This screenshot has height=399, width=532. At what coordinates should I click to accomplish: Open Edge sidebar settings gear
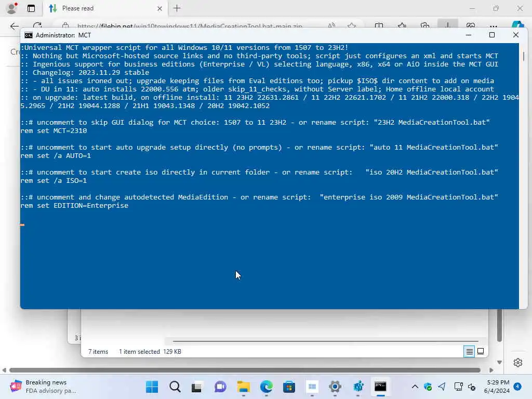518,362
